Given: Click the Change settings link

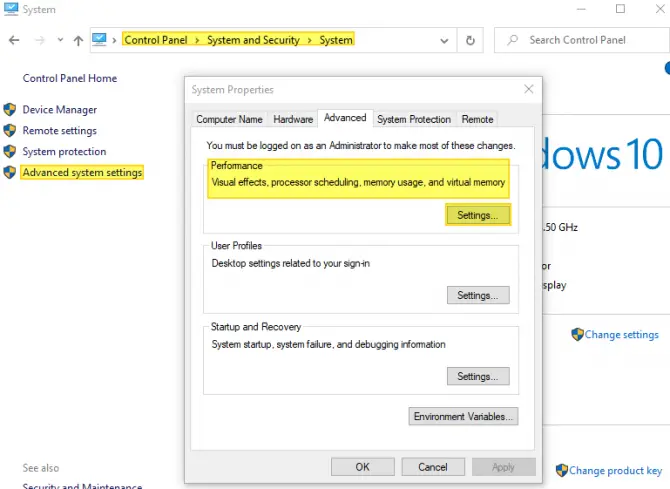Looking at the screenshot, I should 621,335.
